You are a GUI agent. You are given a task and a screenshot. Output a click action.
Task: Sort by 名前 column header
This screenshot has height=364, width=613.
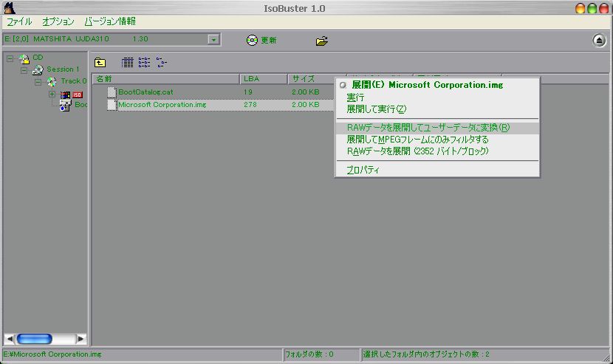point(166,79)
